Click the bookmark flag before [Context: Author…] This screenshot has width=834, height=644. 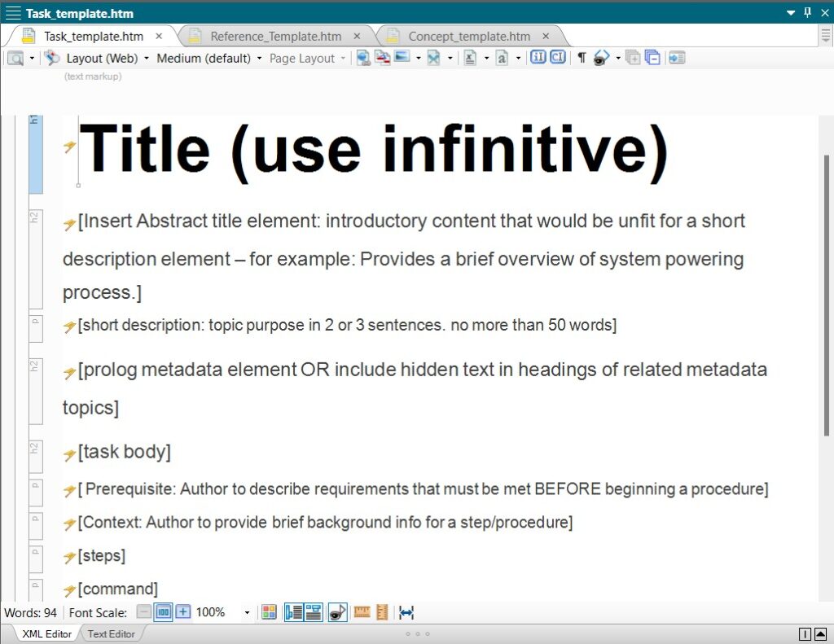coord(69,524)
